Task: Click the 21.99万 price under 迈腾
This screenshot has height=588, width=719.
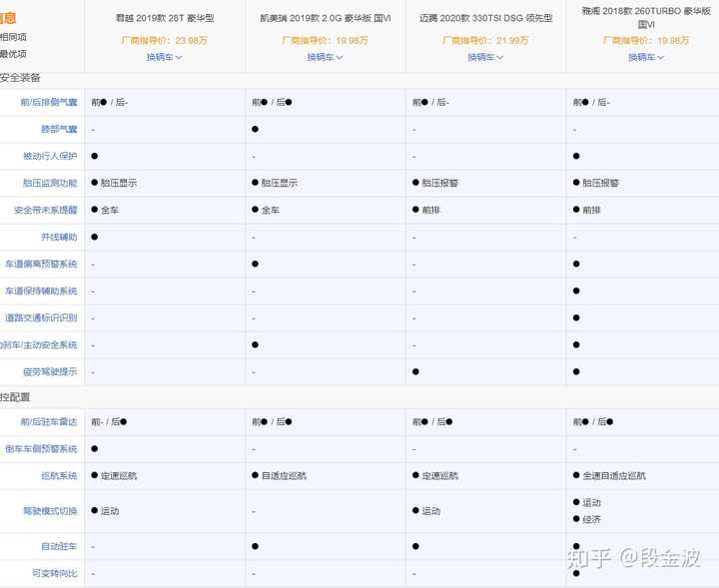Action: pyautogui.click(x=512, y=40)
